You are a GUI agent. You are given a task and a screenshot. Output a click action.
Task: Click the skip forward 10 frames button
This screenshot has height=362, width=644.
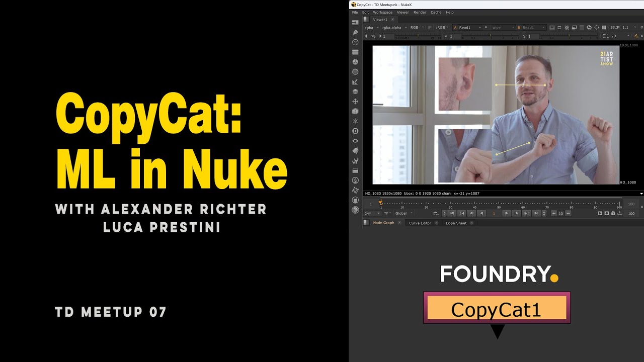[x=568, y=213]
